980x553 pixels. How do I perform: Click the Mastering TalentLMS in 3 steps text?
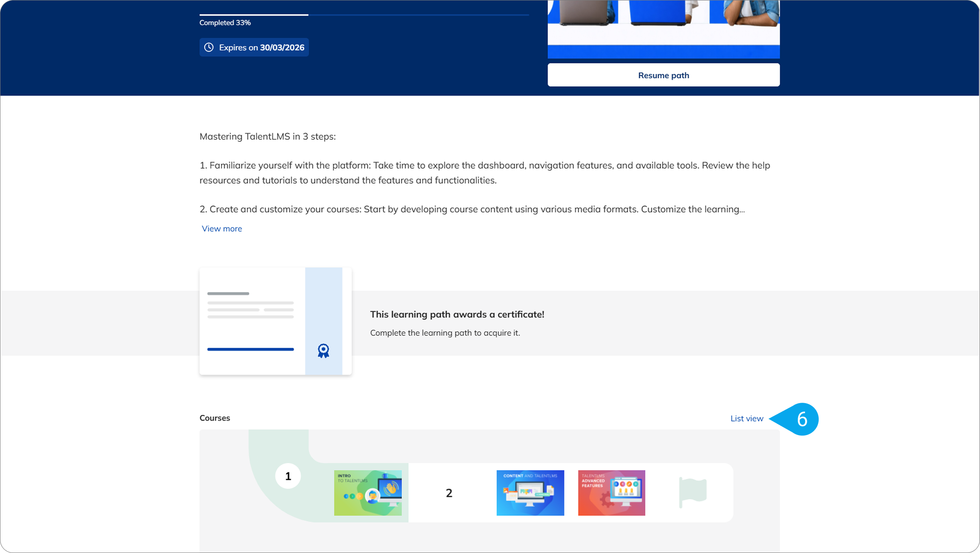[267, 137]
